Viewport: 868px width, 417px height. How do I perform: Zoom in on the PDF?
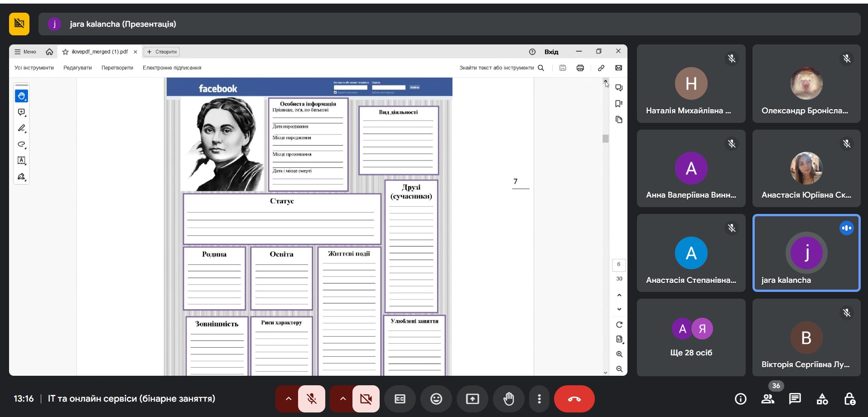619,354
